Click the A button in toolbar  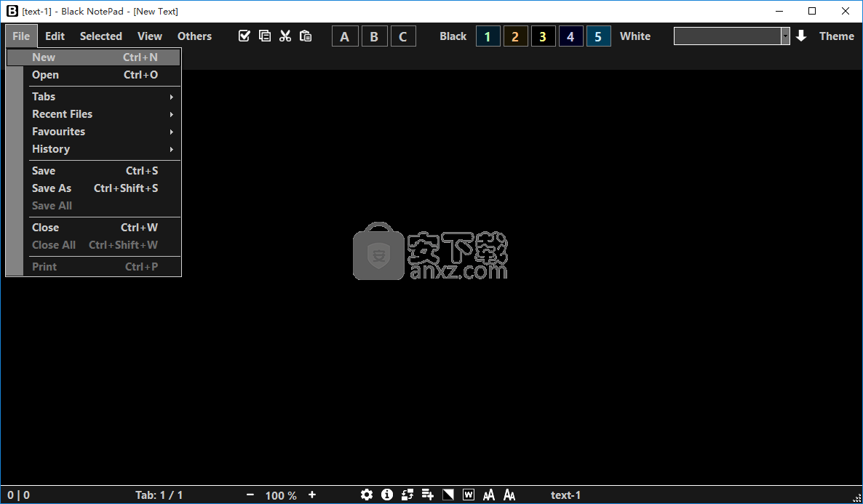coord(345,36)
